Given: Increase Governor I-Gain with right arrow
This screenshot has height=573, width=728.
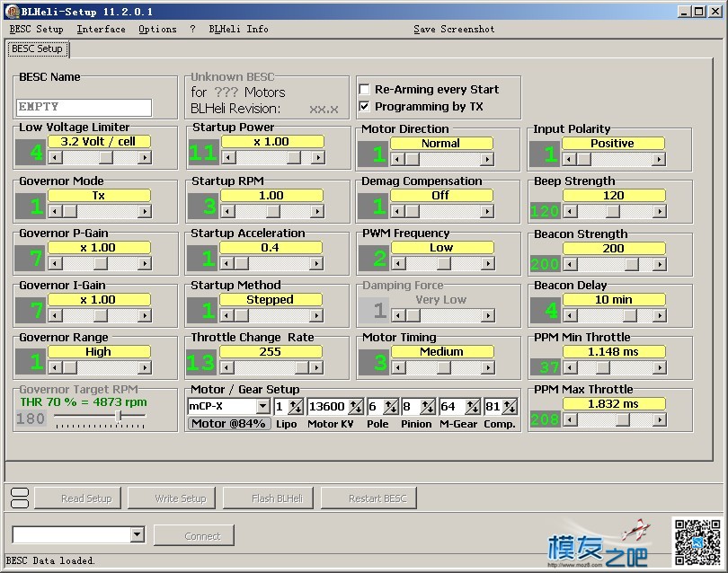Looking at the screenshot, I should pos(145,315).
